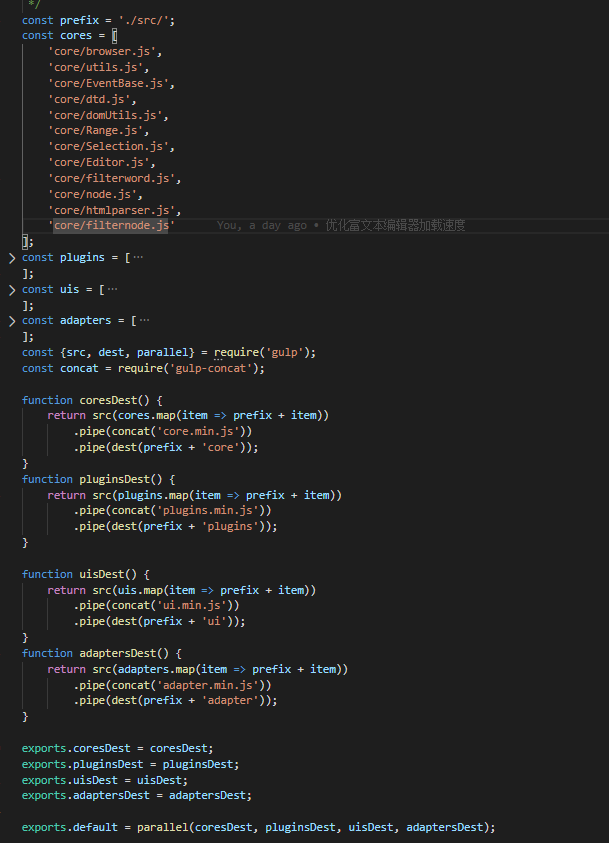Click the 'core/Editor.js' string

click(x=99, y=162)
